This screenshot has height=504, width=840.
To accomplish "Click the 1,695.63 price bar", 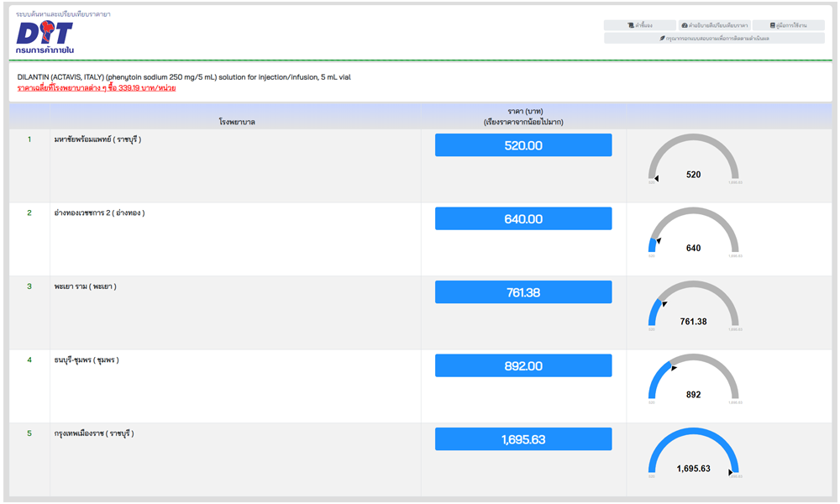I will coord(523,438).
